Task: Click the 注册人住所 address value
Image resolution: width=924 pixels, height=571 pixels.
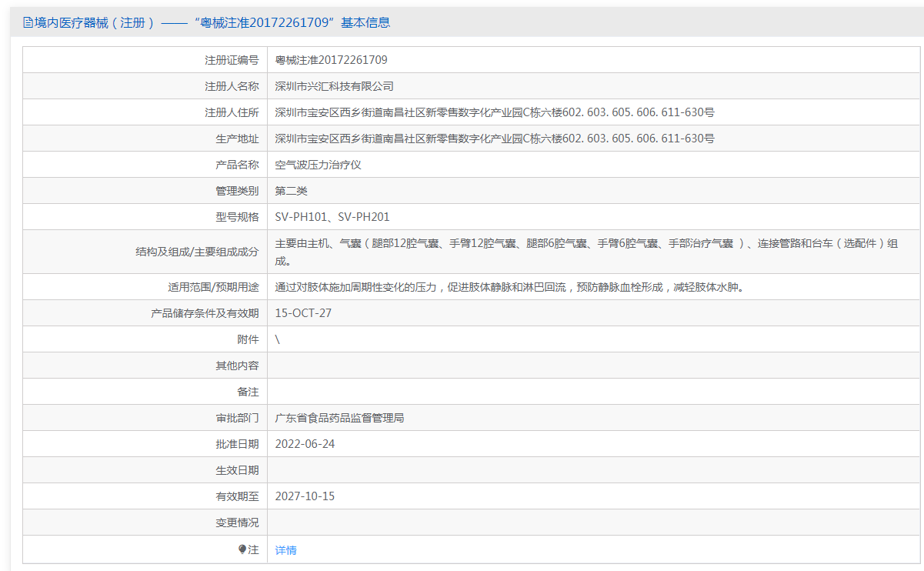Action: pos(494,112)
